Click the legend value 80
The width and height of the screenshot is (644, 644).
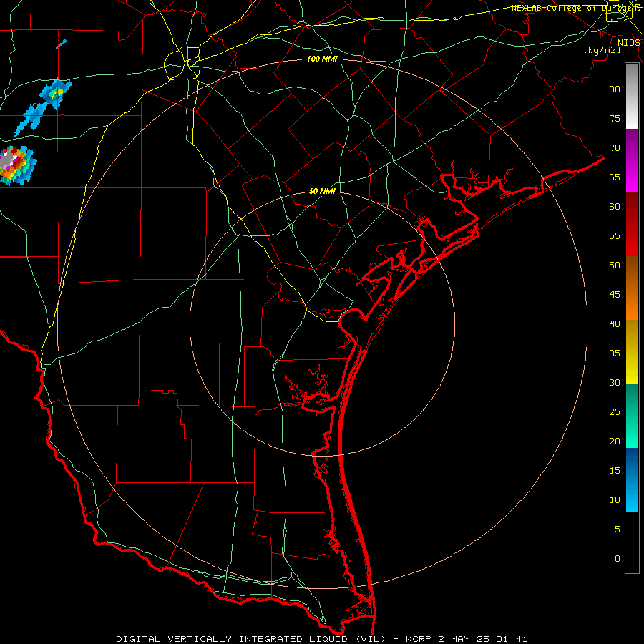(x=615, y=89)
